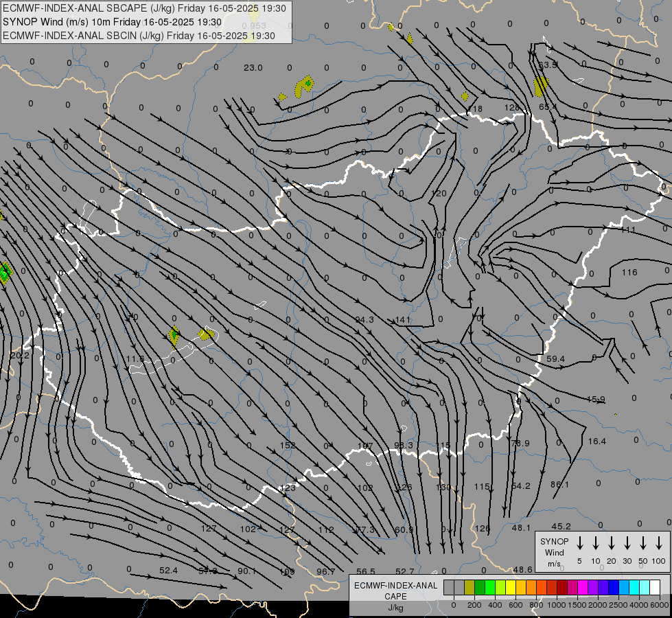Screen dimensions: 672x618
Task: Click the SYNOP Wind m/s legend label
Action: [554, 552]
